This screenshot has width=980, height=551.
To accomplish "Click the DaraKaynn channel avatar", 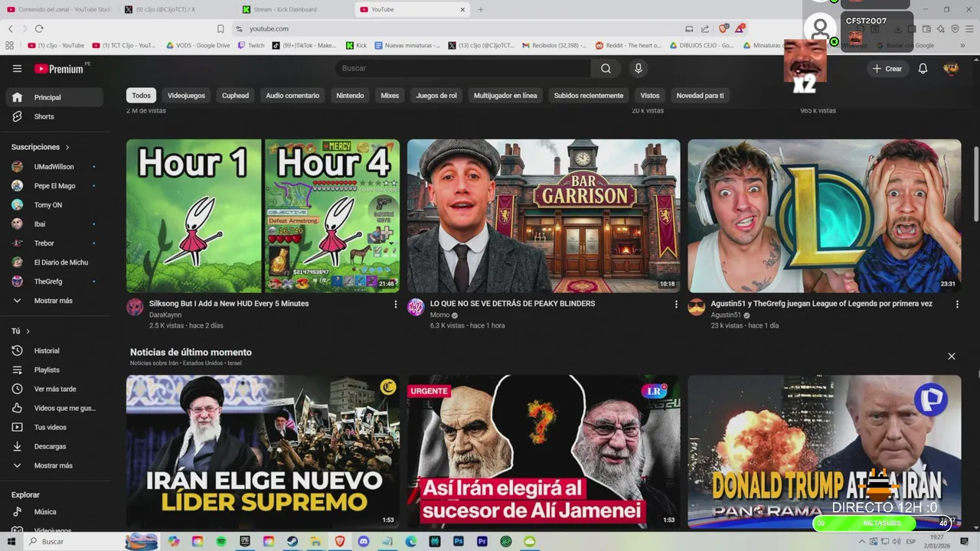I will coord(135,308).
